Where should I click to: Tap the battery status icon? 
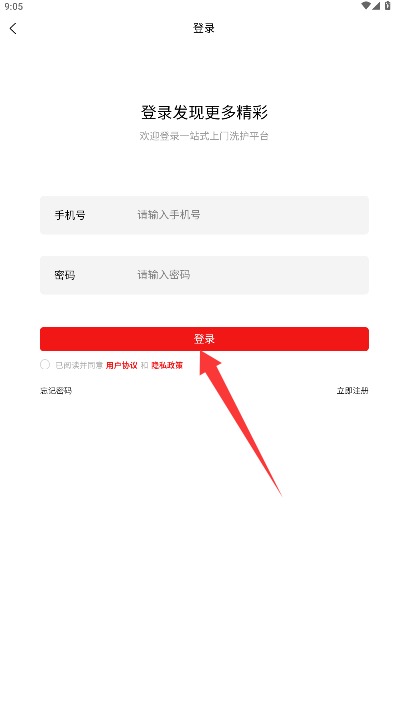tap(388, 6)
